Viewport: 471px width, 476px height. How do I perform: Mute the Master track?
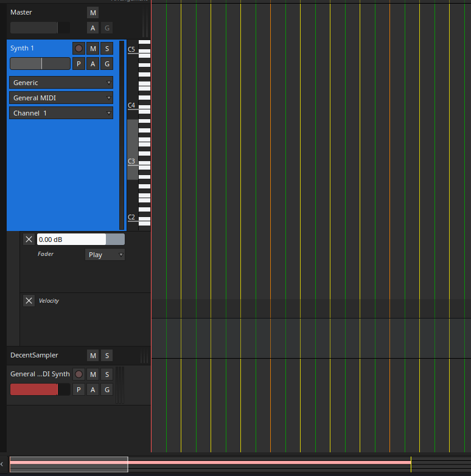(x=92, y=13)
